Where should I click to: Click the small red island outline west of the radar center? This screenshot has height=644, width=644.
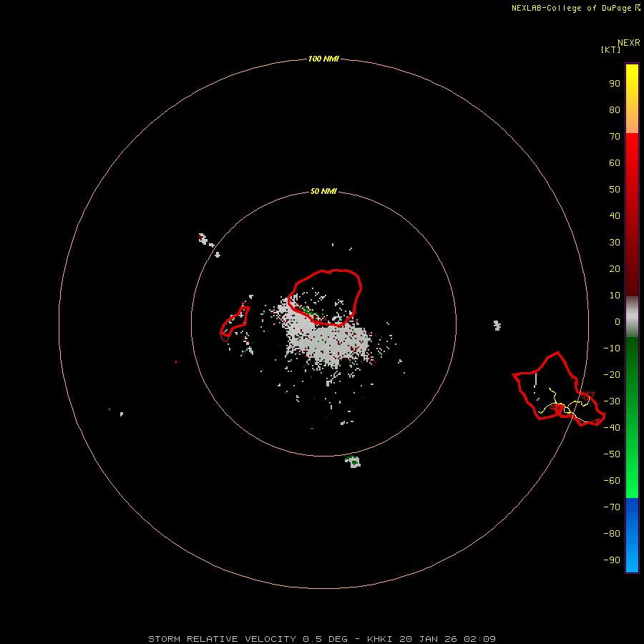pos(235,323)
